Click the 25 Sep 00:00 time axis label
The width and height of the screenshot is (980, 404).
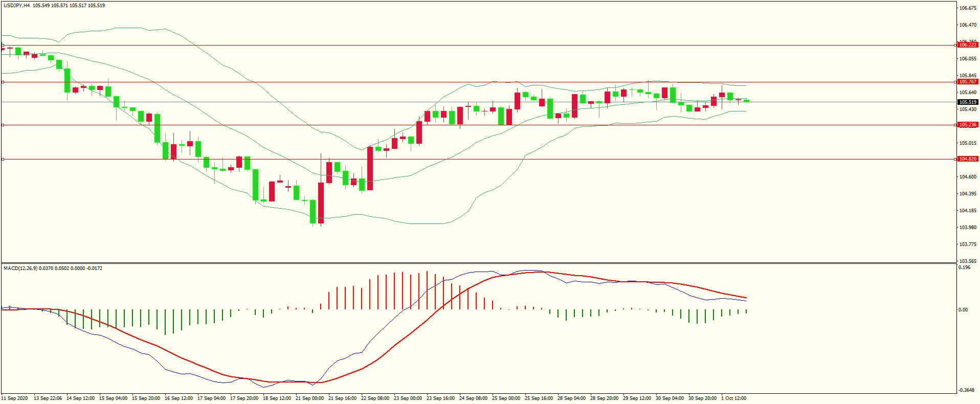[506, 398]
